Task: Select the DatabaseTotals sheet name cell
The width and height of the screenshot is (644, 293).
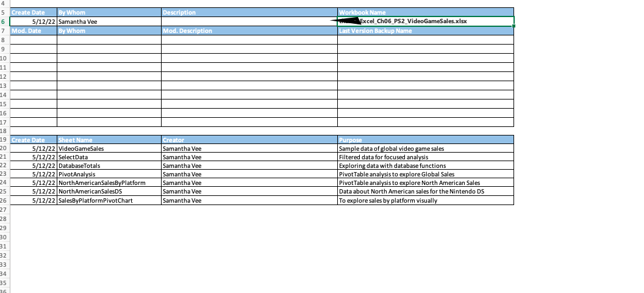Action: pyautogui.click(x=109, y=165)
